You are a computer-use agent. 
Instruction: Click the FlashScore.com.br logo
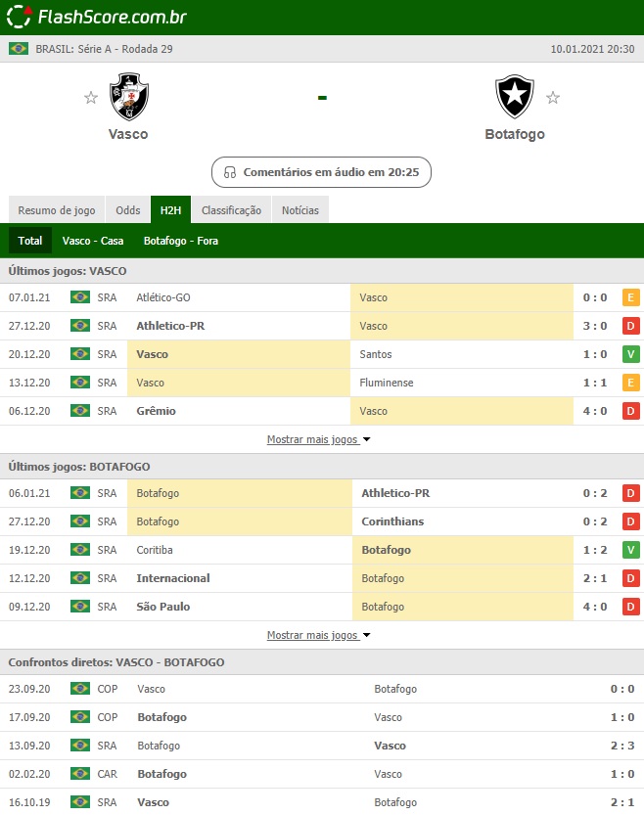[97, 17]
